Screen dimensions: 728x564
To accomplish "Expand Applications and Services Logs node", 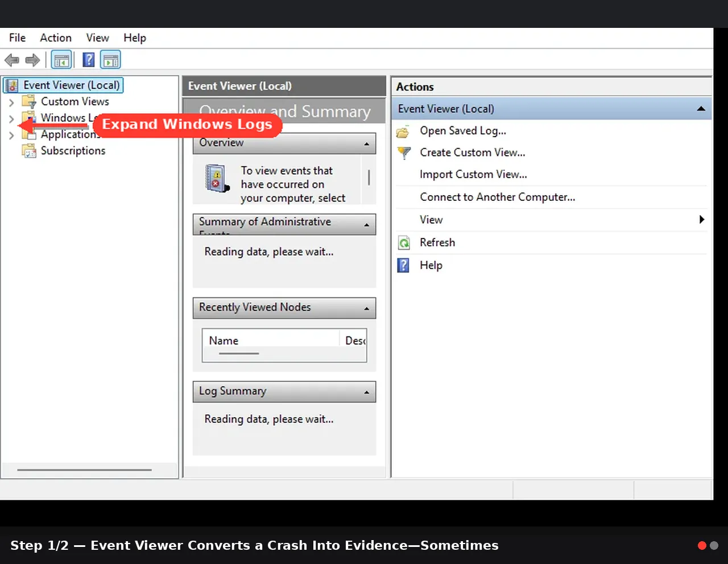I will pos(11,135).
